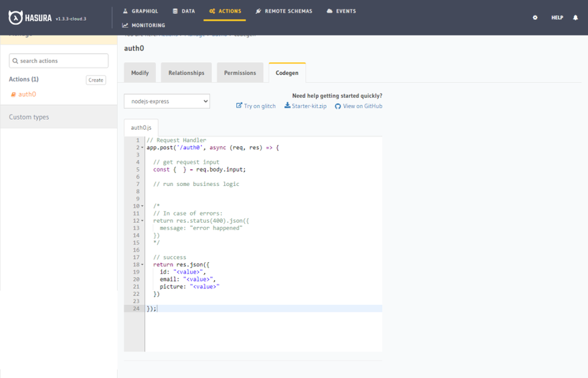Click the Hasura version label v1.3.3-cloud.3

71,19
